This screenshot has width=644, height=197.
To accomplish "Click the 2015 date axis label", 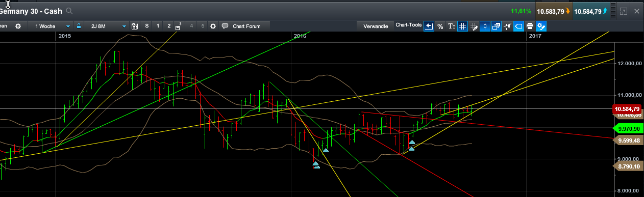I will click(65, 36).
